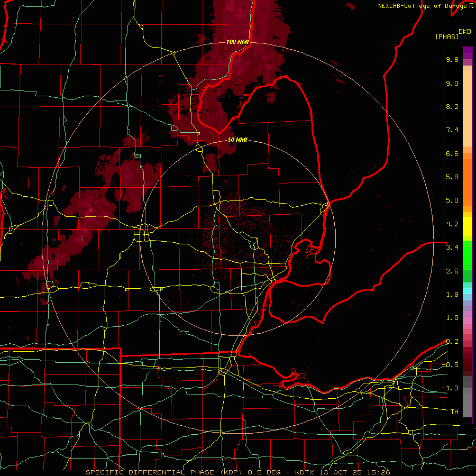Click the 5.8 scale value label
476x476 pixels.
(x=452, y=177)
